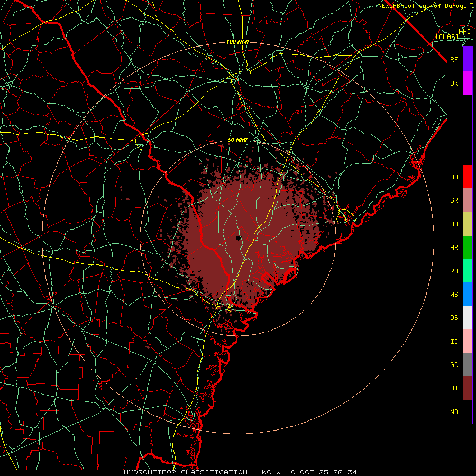476x476 pixels.
Task: Click the RA light green legend swatch
Action: 467,271
